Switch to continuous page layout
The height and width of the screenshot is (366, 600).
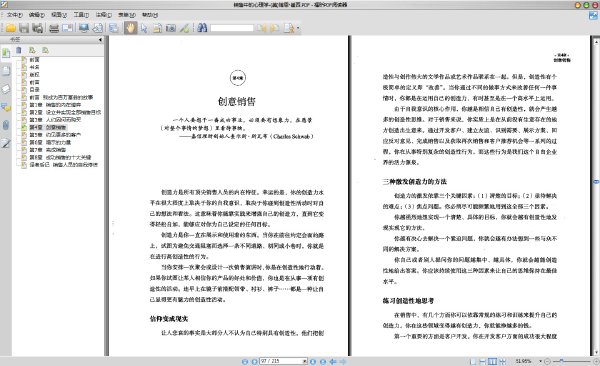[x=483, y=361]
